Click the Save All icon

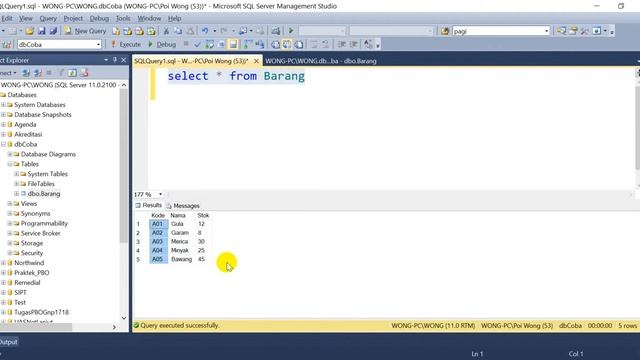53,31
